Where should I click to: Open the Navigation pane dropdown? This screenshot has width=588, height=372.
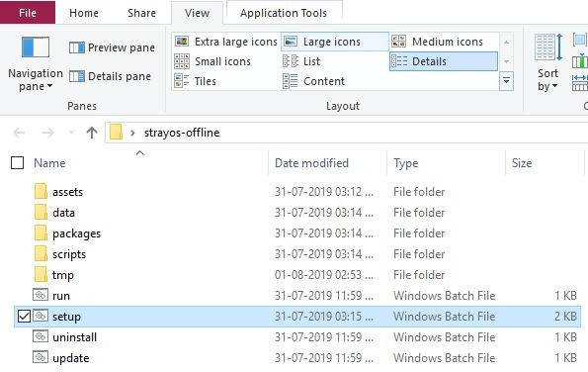point(36,63)
